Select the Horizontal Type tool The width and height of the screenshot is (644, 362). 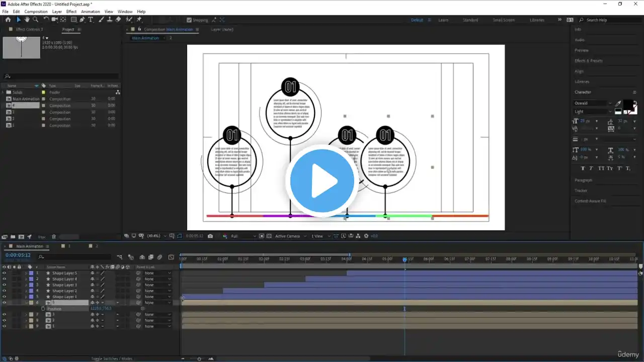(91, 20)
